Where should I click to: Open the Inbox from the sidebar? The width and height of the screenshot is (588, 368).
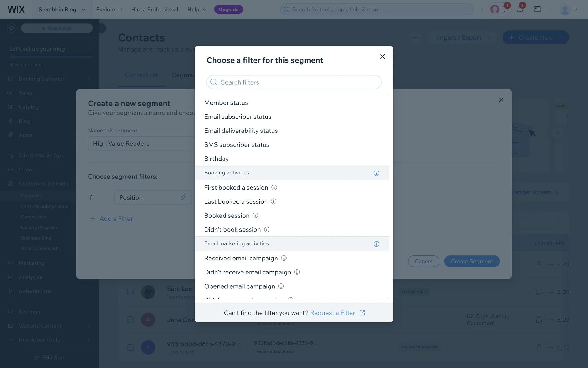[x=26, y=169]
